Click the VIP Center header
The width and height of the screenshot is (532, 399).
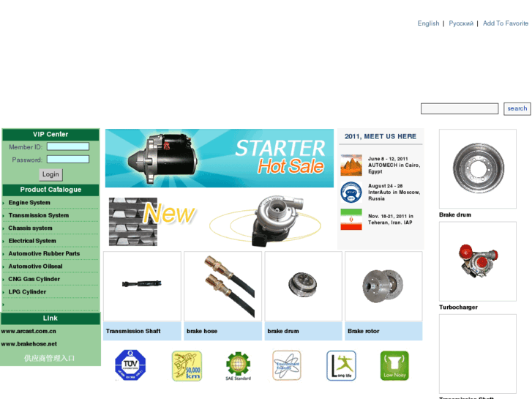(x=50, y=135)
